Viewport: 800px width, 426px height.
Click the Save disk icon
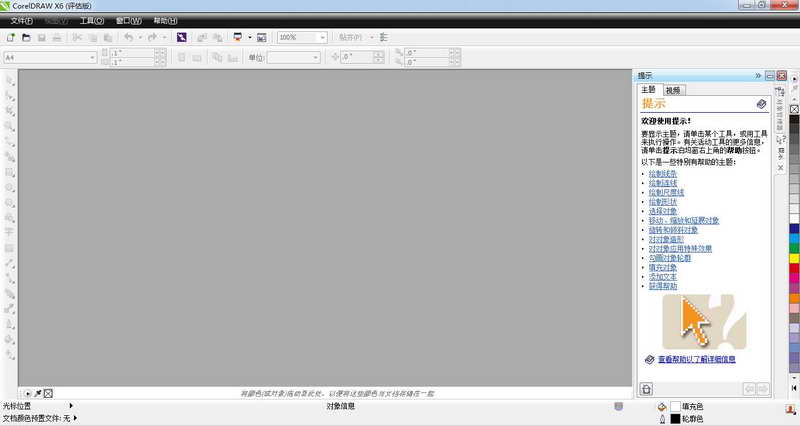(x=42, y=37)
